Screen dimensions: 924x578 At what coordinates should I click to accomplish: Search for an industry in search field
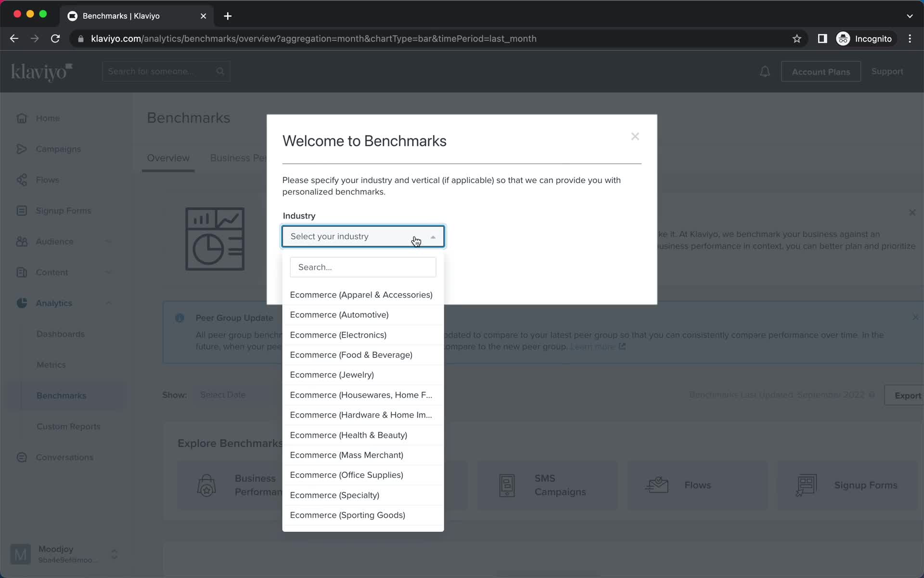363,267
